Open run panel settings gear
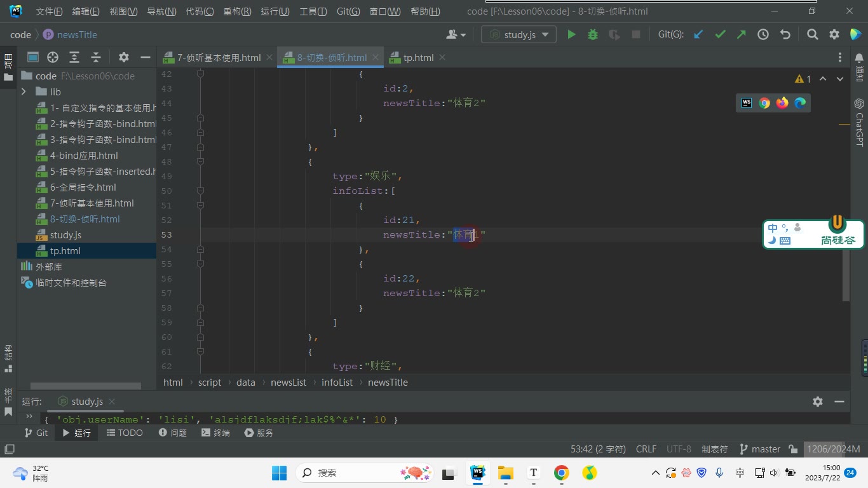The height and width of the screenshot is (488, 868). click(818, 401)
